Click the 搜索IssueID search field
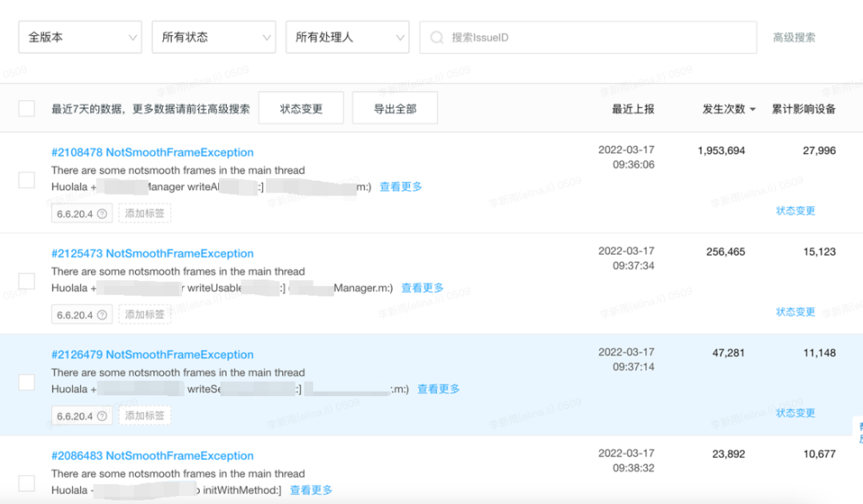The height and width of the screenshot is (504, 863). [588, 38]
